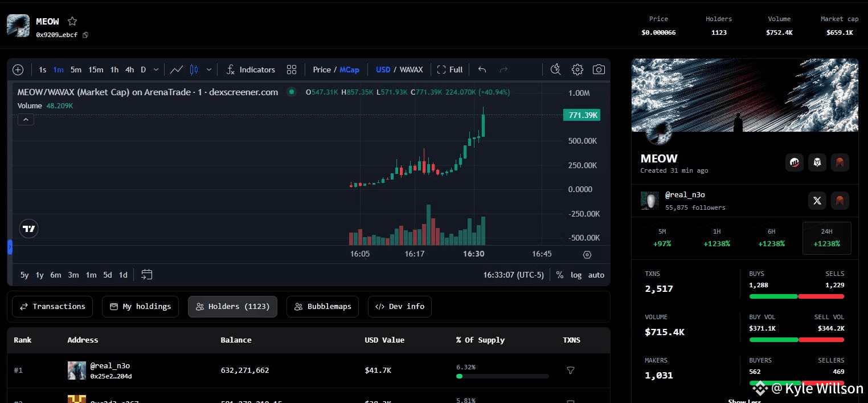Screen dimensions: 868x403
Task: Open the @real_n3o holder address row
Action: point(308,371)
